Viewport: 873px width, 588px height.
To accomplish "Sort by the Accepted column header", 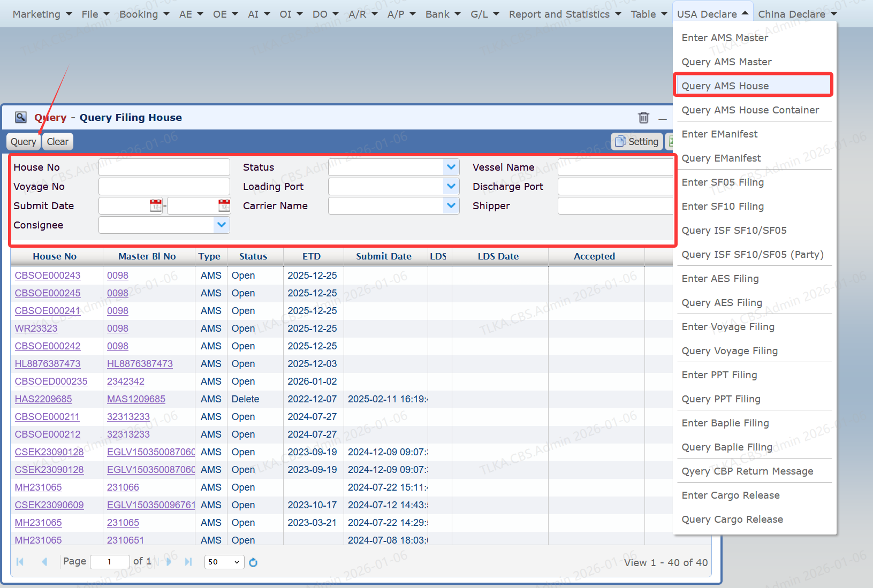I will [595, 256].
